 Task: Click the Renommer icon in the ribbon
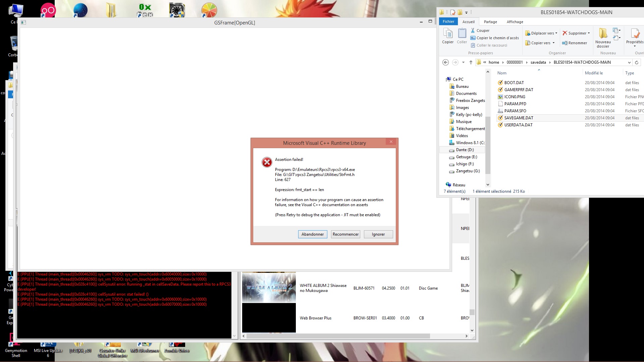565,43
